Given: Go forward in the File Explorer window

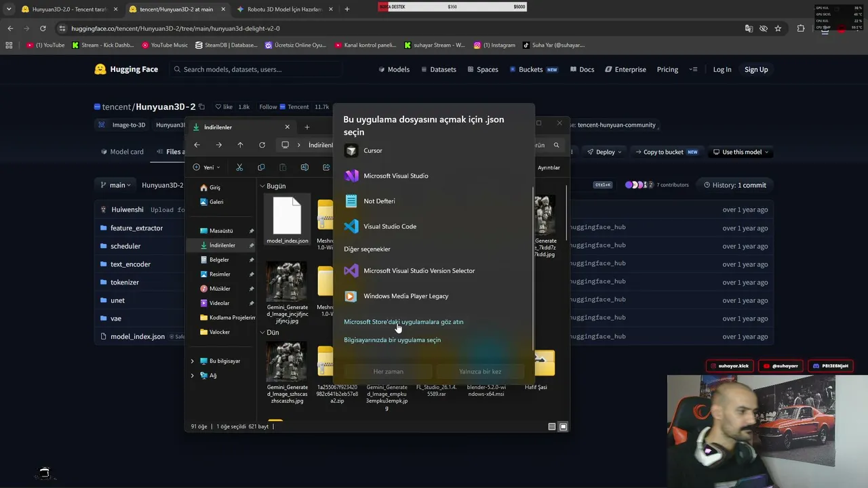Looking at the screenshot, I should tap(218, 145).
